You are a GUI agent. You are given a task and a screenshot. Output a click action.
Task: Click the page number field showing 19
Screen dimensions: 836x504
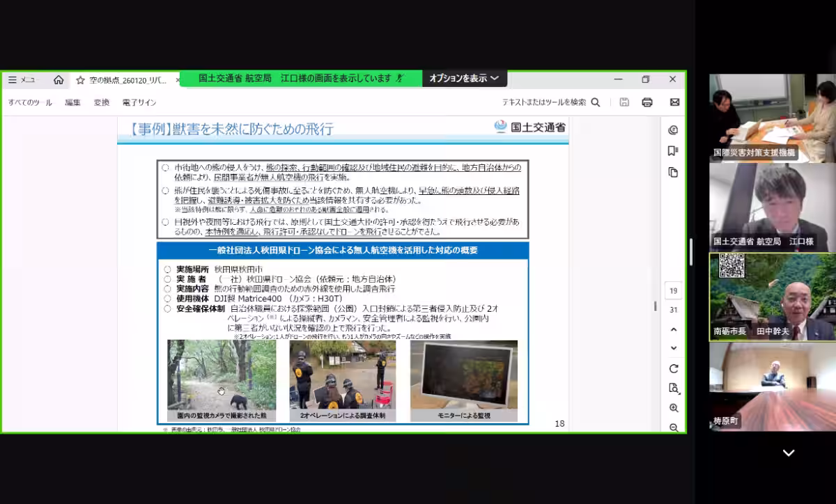(673, 290)
